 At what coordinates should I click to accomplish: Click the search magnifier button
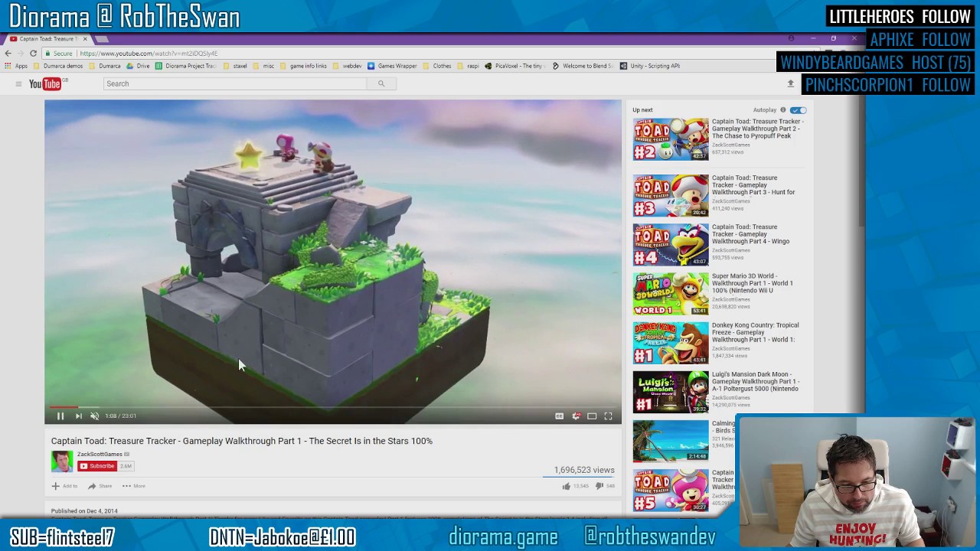381,83
